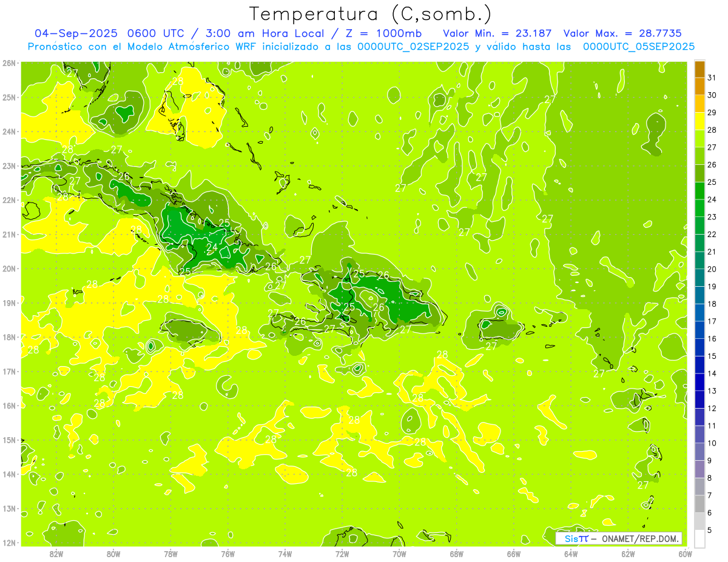Click the 80W longitude axis label
Image resolution: width=728 pixels, height=562 pixels.
coord(113,554)
